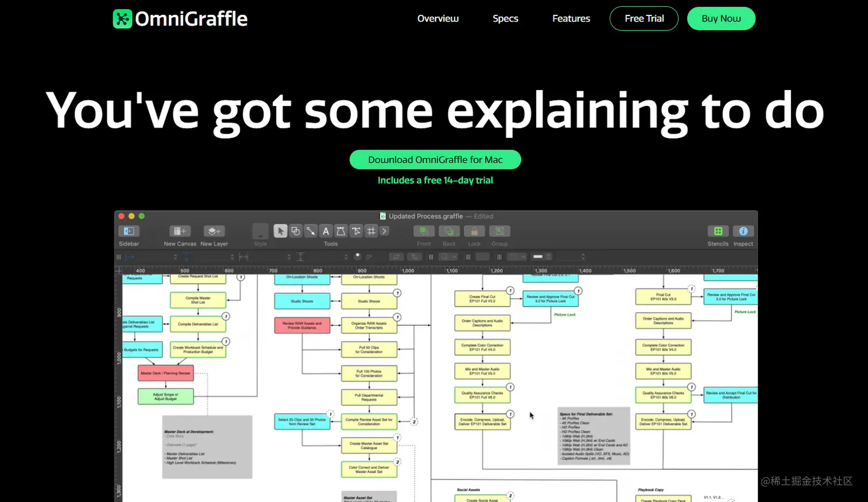This screenshot has width=868, height=502.
Task: Select the Point Editor tool
Action: 356,231
